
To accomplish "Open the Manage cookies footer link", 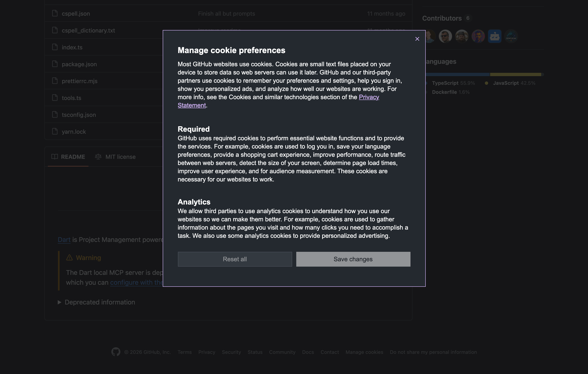I will point(364,352).
